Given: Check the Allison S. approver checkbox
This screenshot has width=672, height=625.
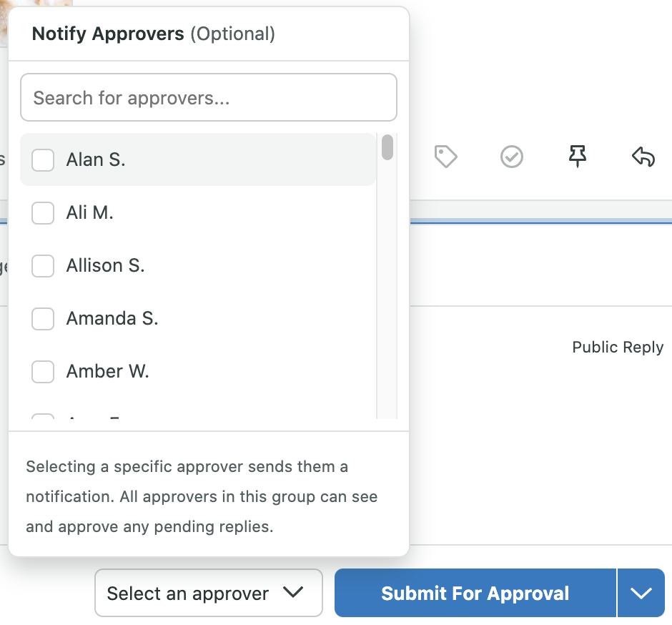Looking at the screenshot, I should [43, 266].
